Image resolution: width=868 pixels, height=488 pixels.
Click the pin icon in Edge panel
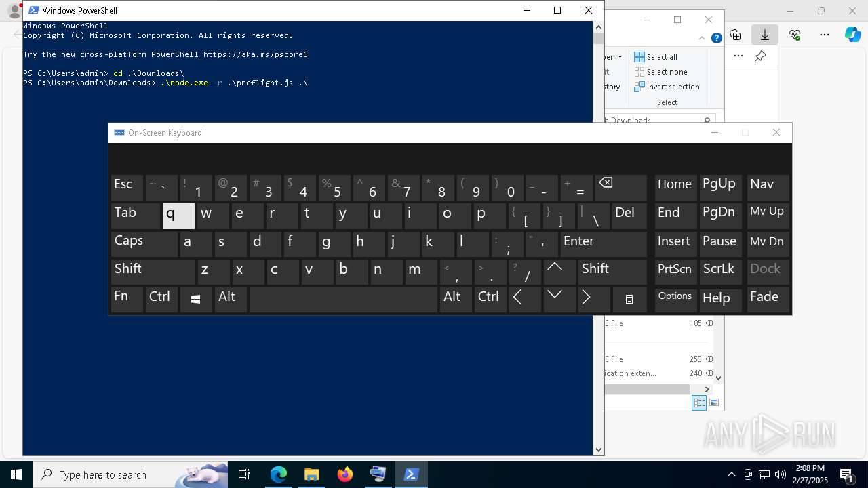tap(761, 56)
